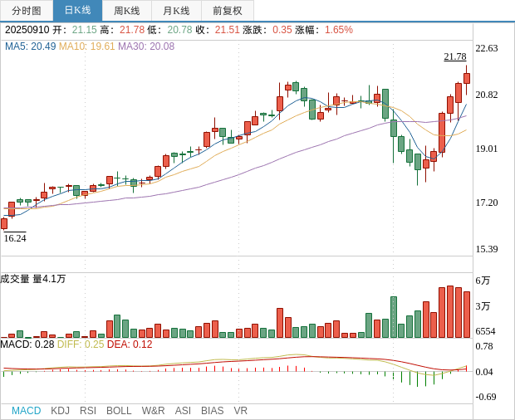This screenshot has height=420, width=515.
Task: Select the ASI indicator
Action: coord(183,411)
